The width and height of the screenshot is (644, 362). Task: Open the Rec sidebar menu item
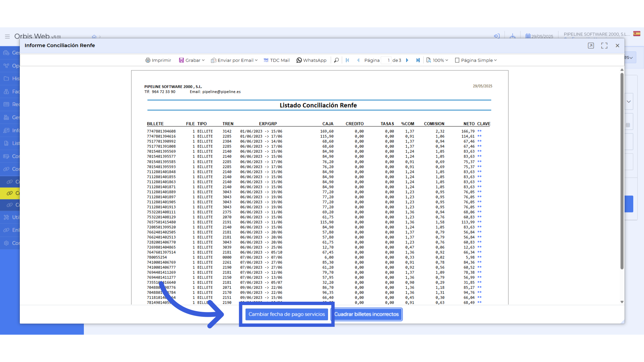pos(11,104)
